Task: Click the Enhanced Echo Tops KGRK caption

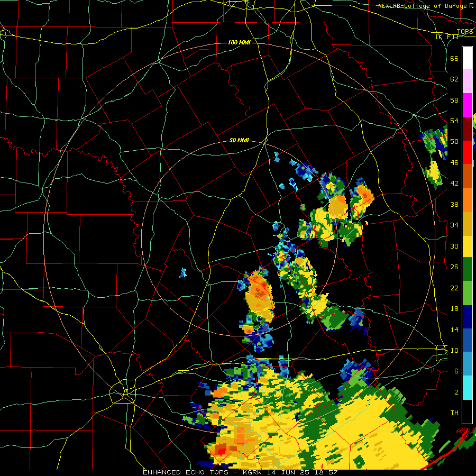Action: click(x=240, y=472)
